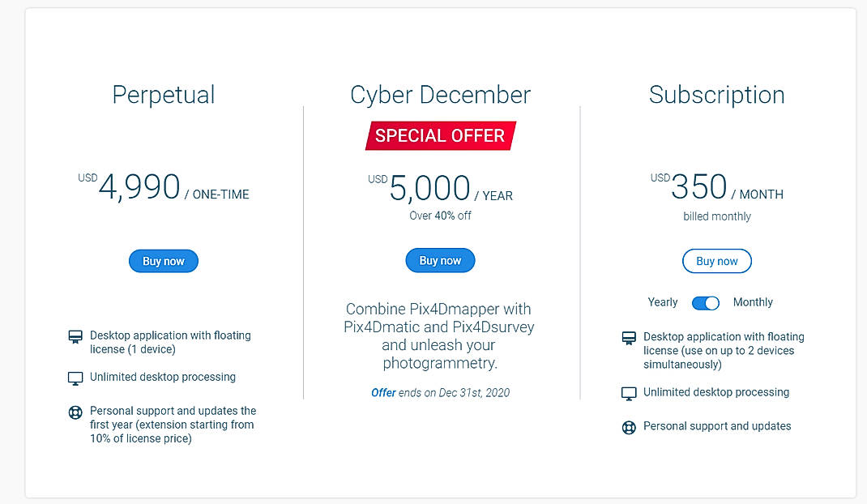Click the red SPECIAL OFFER banner
The height and width of the screenshot is (504, 867).
pos(440,135)
